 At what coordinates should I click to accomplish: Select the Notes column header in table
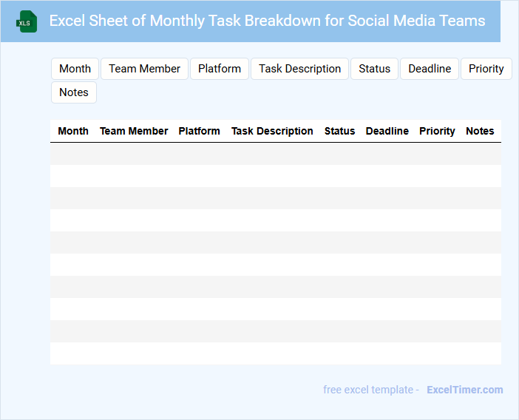pyautogui.click(x=480, y=131)
